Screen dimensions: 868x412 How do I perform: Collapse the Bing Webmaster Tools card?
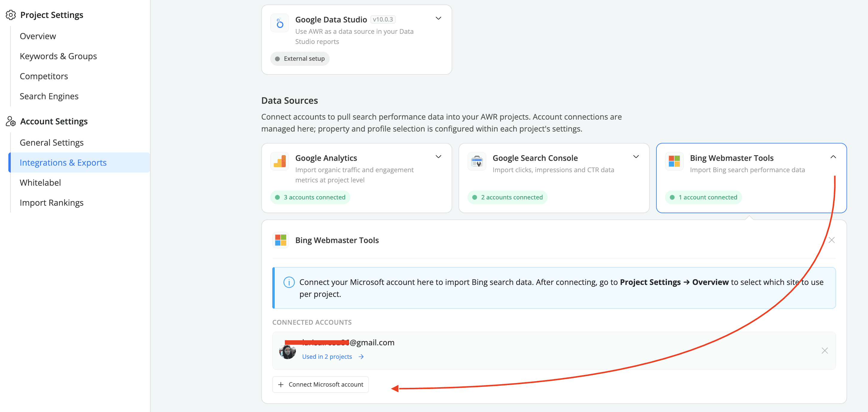click(833, 157)
